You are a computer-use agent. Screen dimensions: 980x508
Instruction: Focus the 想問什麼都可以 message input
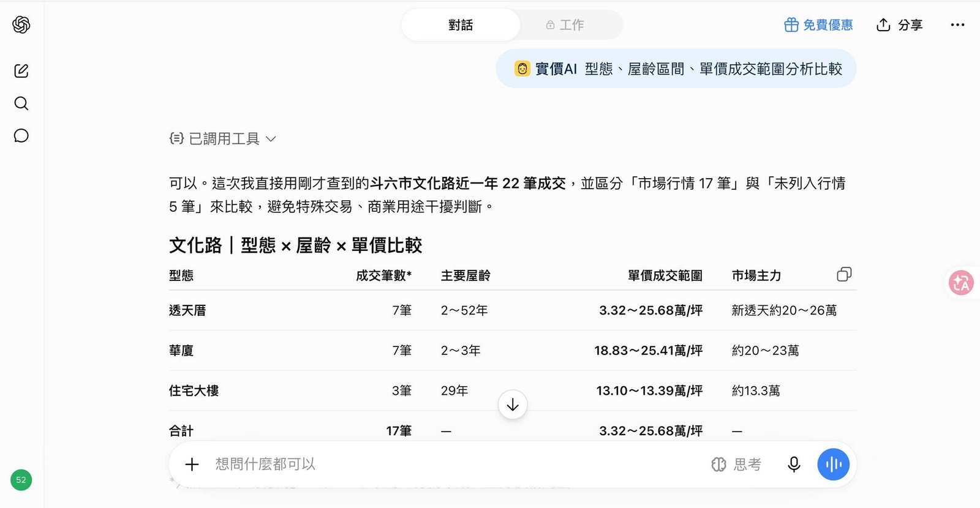pyautogui.click(x=453, y=465)
